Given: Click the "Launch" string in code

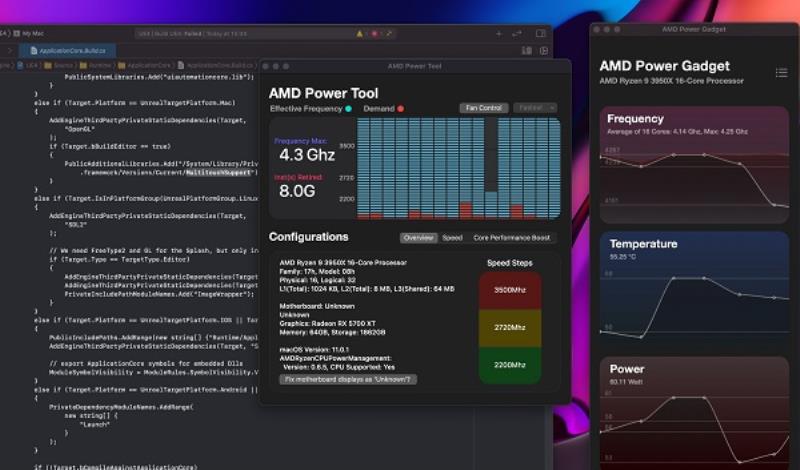Looking at the screenshot, I should (x=94, y=425).
